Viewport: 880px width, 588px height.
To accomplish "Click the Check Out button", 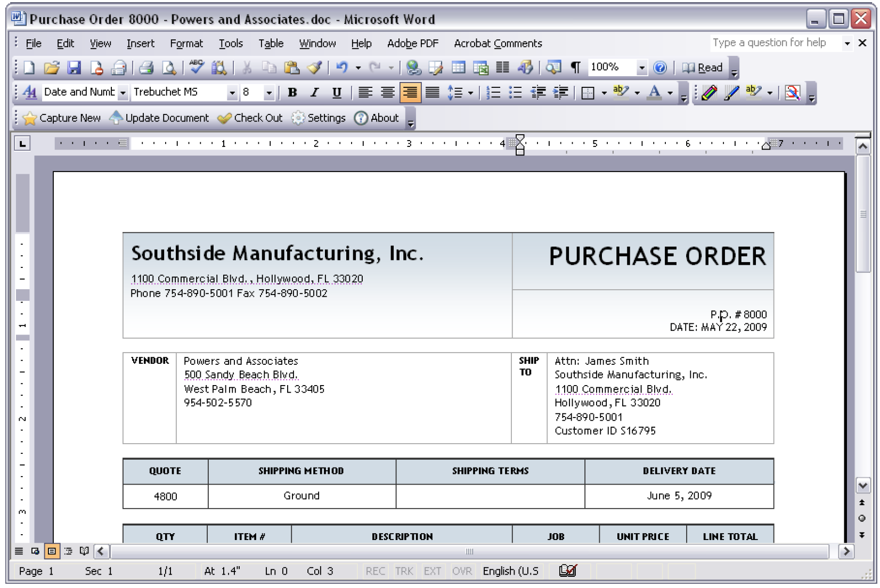I will point(250,118).
